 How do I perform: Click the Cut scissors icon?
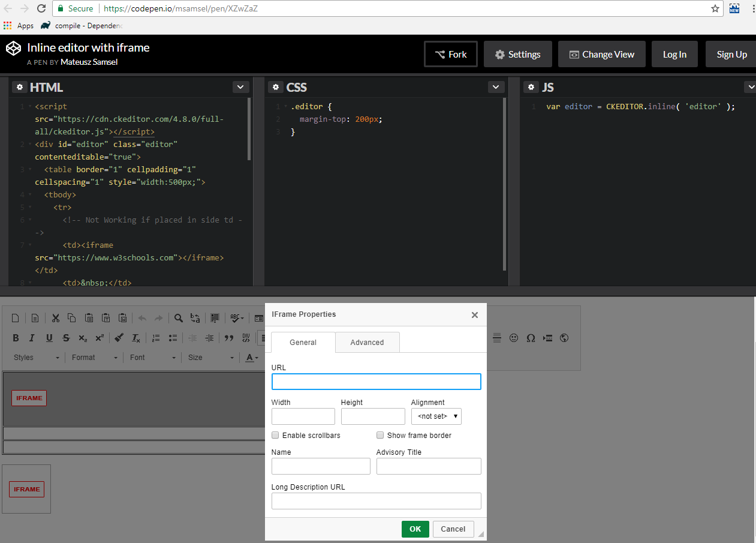(x=55, y=318)
